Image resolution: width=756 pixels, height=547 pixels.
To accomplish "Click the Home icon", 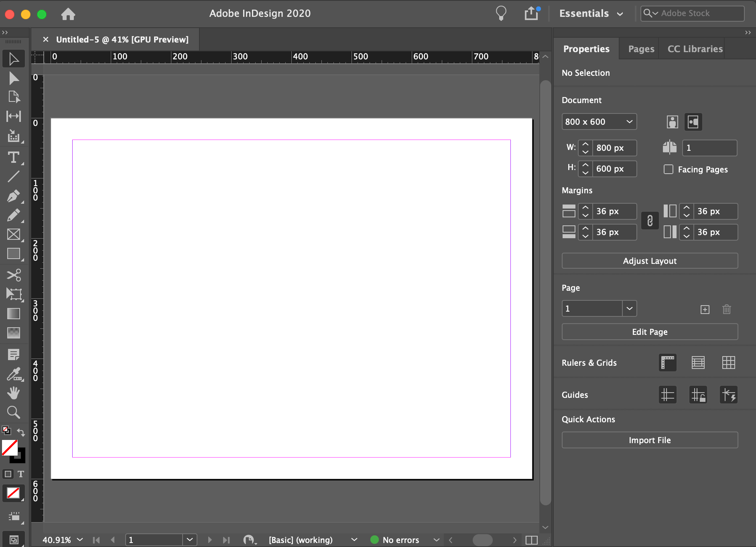I will point(68,14).
